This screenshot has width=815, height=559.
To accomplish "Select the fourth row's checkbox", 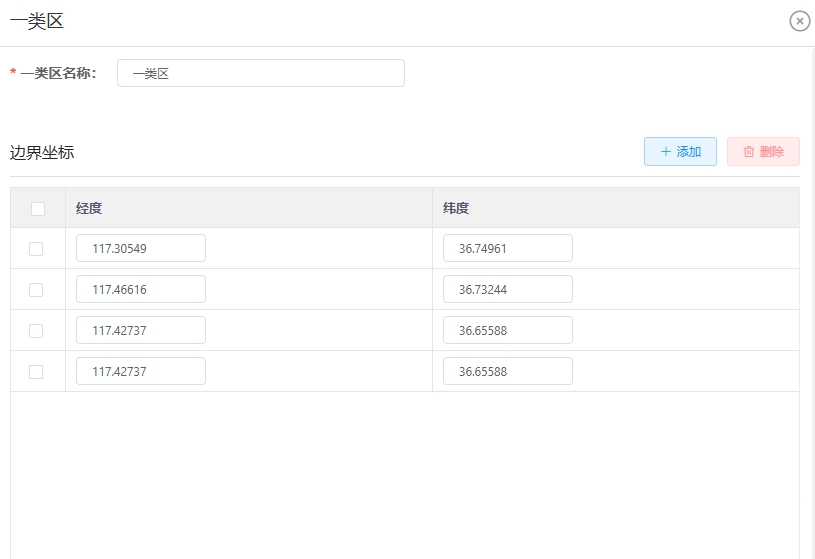I will pos(36,372).
